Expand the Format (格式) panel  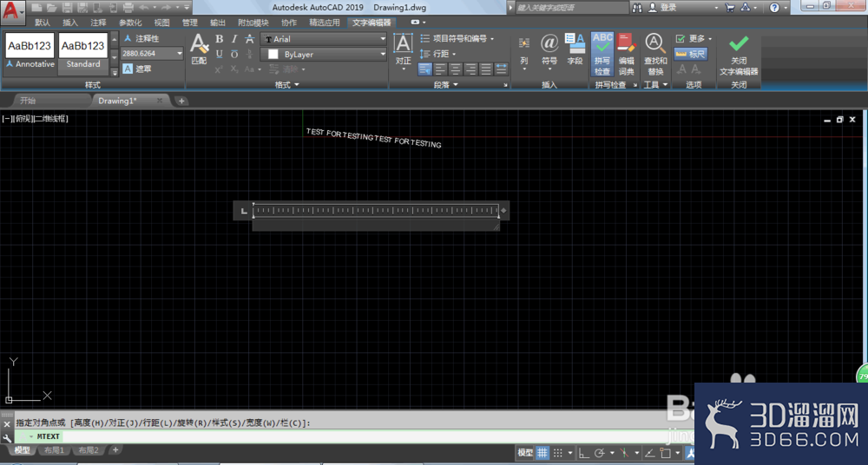(x=286, y=85)
